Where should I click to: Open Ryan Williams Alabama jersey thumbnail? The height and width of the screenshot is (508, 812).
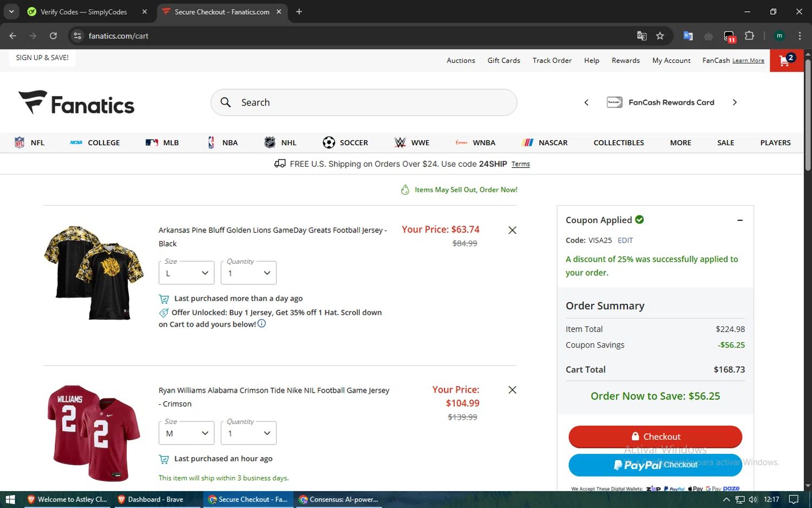94,433
